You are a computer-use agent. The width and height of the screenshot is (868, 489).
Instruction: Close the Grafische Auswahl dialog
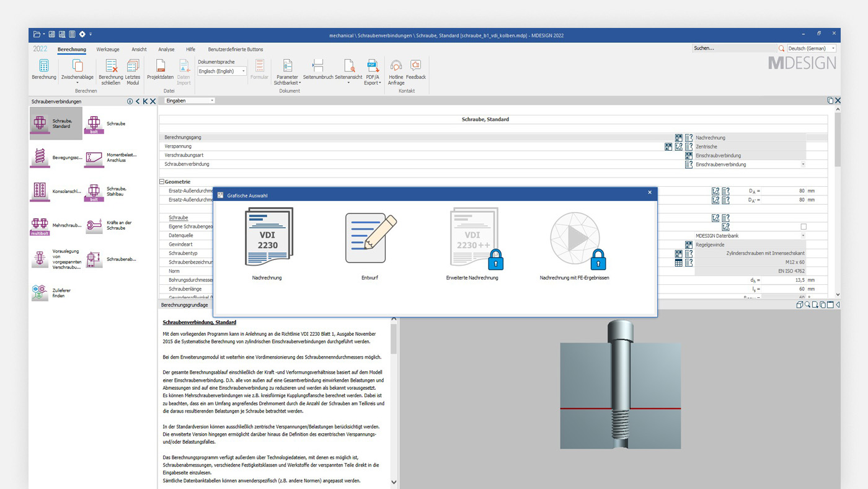650,192
